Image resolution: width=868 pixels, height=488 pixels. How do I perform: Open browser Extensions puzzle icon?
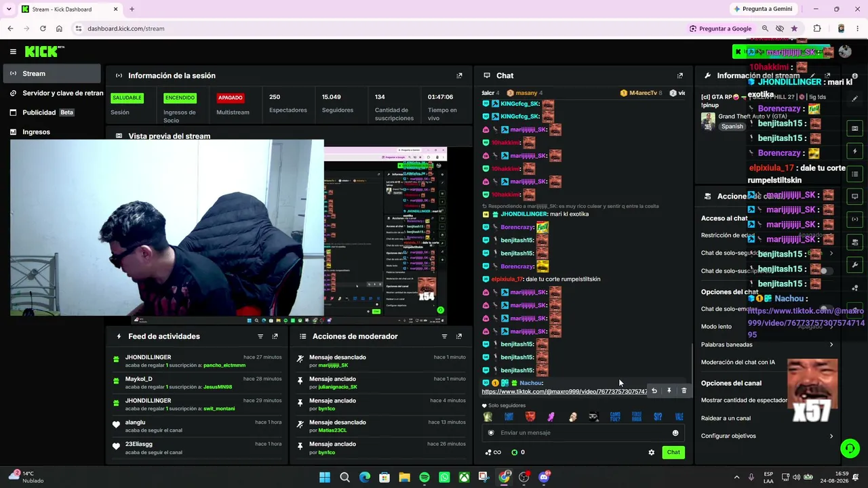click(817, 28)
